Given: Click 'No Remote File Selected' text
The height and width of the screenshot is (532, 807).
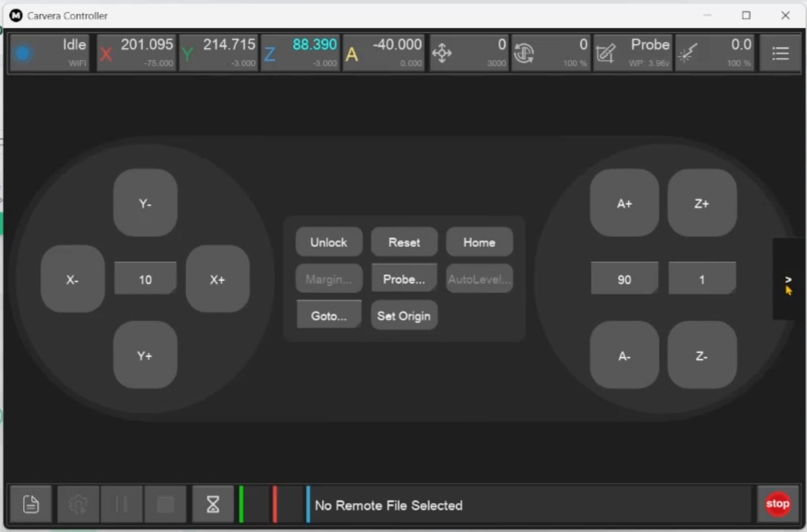Looking at the screenshot, I should coord(388,505).
